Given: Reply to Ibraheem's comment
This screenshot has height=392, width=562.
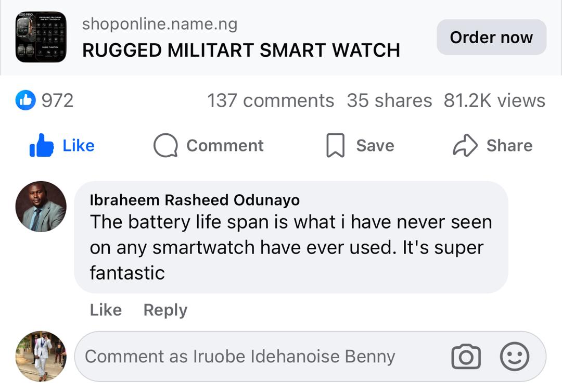Looking at the screenshot, I should pyautogui.click(x=165, y=310).
